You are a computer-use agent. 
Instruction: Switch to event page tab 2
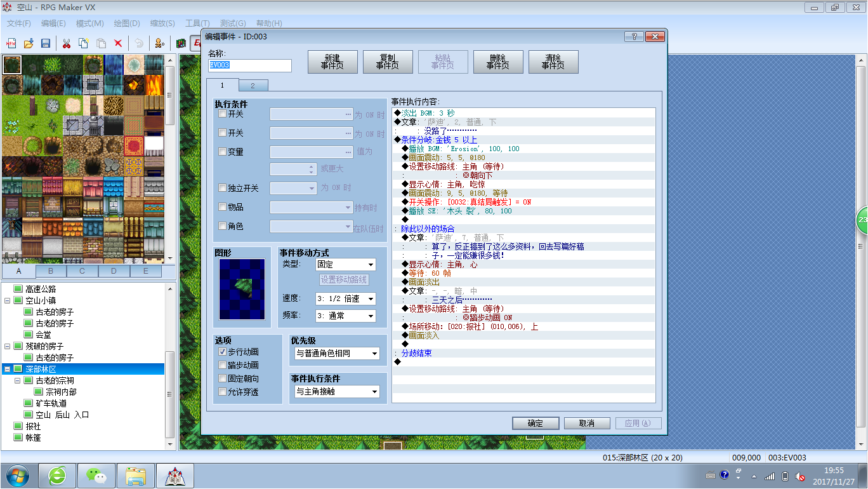[253, 86]
